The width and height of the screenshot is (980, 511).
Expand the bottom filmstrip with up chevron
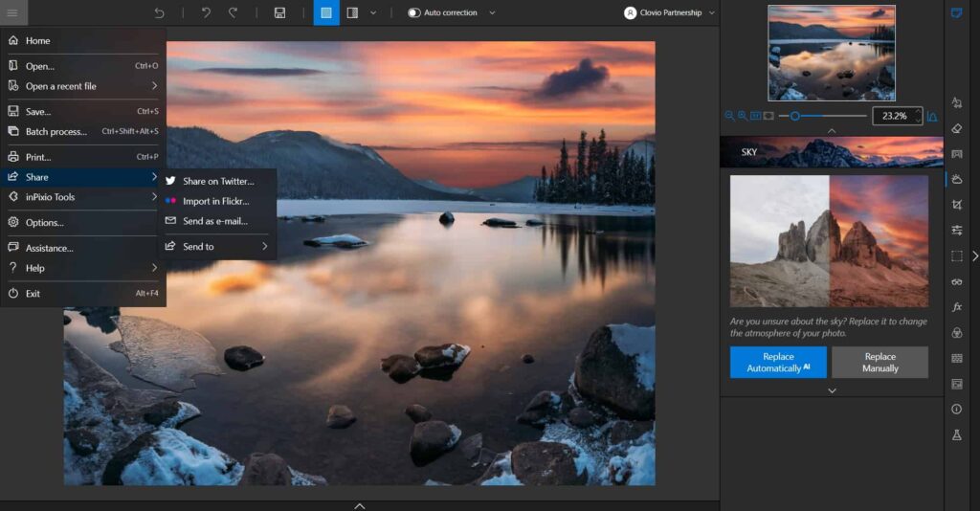(x=360, y=506)
